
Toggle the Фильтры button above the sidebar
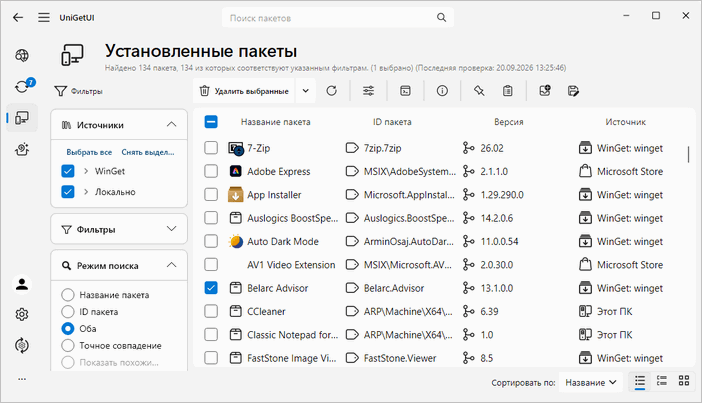[x=79, y=91]
